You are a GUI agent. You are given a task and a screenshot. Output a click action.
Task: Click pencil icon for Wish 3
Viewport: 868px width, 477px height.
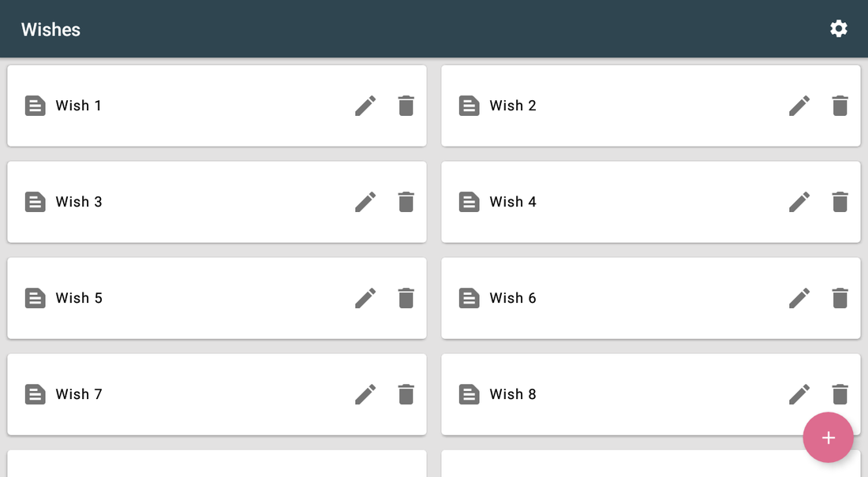365,202
